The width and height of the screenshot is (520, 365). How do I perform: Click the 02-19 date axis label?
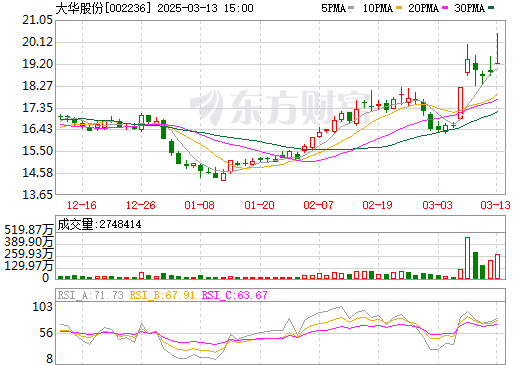click(378, 205)
